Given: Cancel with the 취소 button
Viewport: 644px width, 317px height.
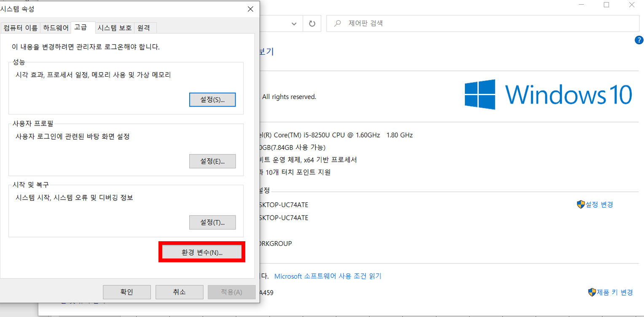Looking at the screenshot, I should coord(179,292).
